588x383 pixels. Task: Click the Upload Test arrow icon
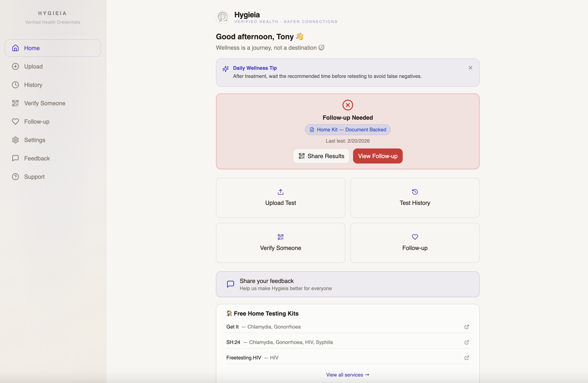pos(280,192)
